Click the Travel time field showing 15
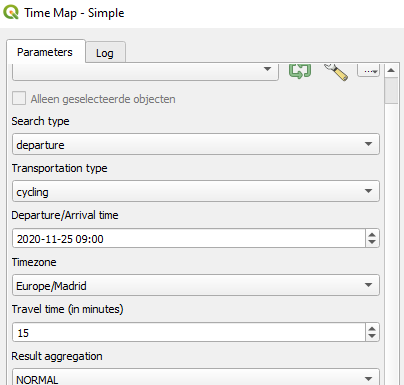404x385 pixels. [189, 332]
